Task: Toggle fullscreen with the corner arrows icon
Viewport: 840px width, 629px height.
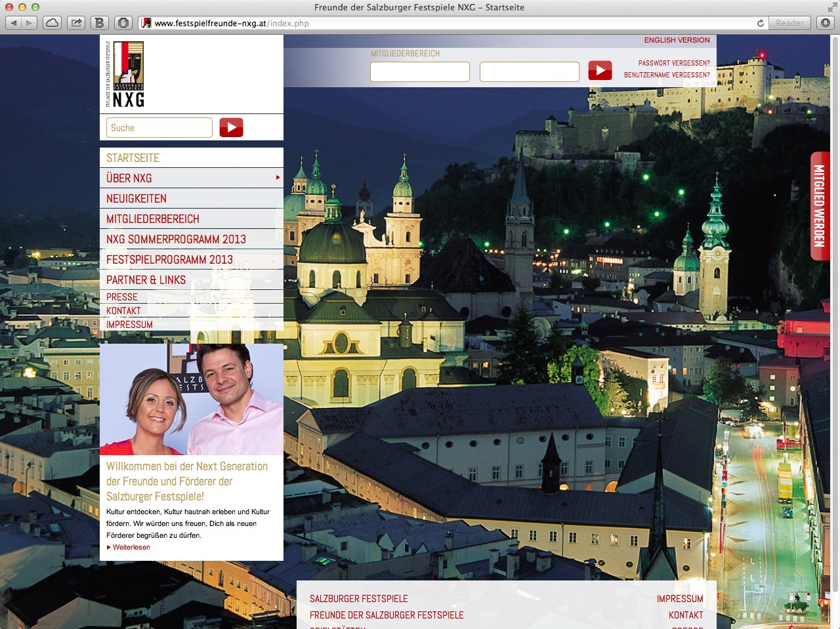Action: click(x=832, y=7)
